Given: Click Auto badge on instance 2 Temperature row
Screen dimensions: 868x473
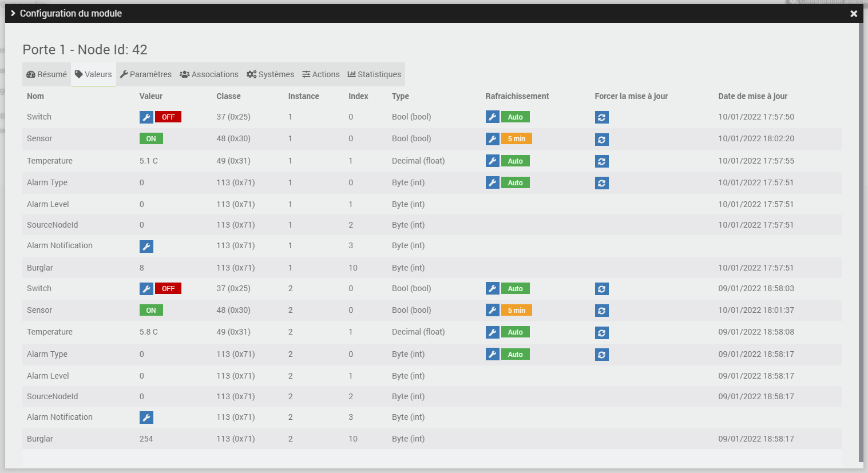Looking at the screenshot, I should point(516,332).
